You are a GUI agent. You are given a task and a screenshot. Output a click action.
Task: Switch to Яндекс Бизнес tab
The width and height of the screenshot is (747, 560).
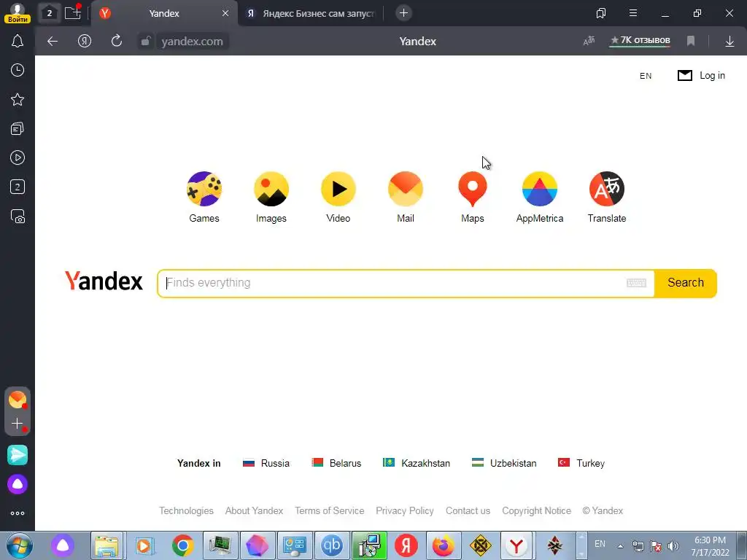(x=313, y=13)
